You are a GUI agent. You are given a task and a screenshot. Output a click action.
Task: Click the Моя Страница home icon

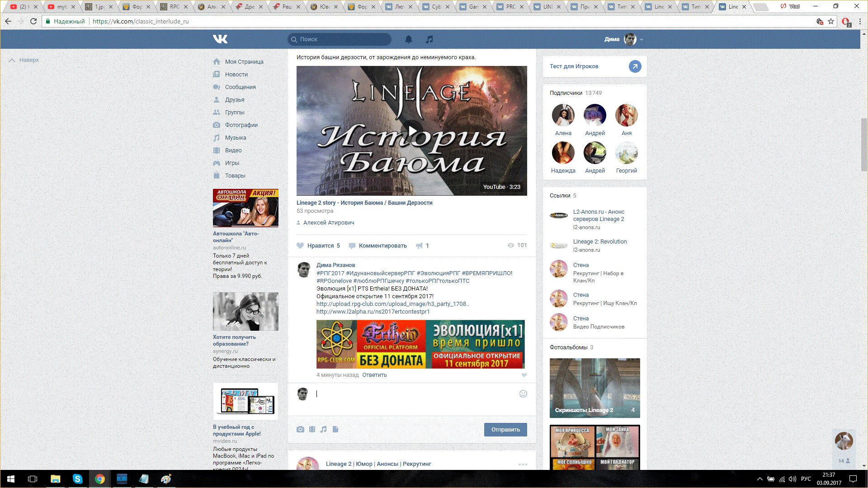[217, 61]
